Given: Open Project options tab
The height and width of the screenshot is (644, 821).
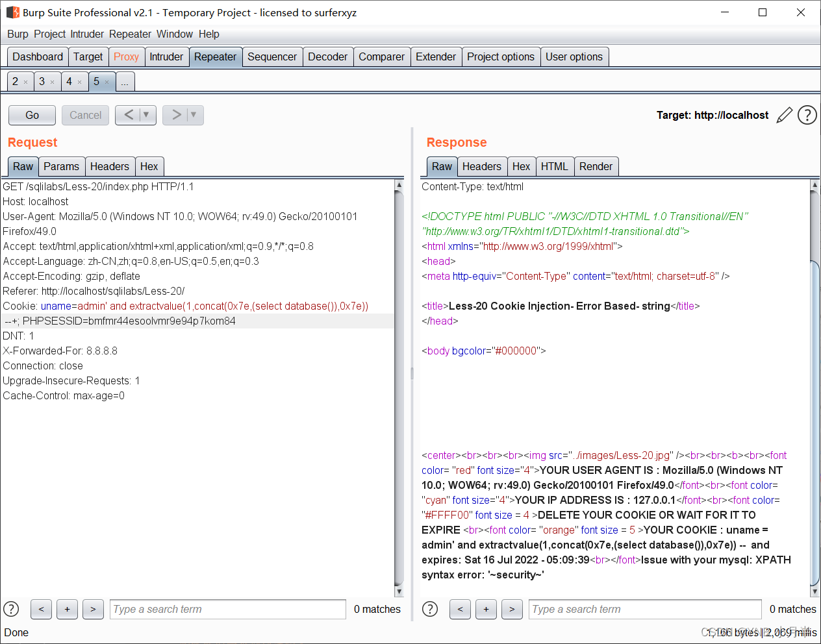Looking at the screenshot, I should pos(501,56).
